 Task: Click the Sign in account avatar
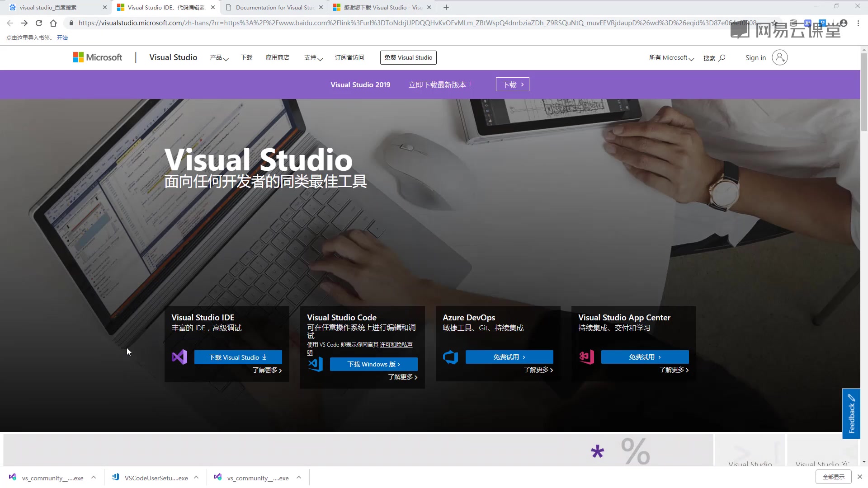pyautogui.click(x=779, y=57)
